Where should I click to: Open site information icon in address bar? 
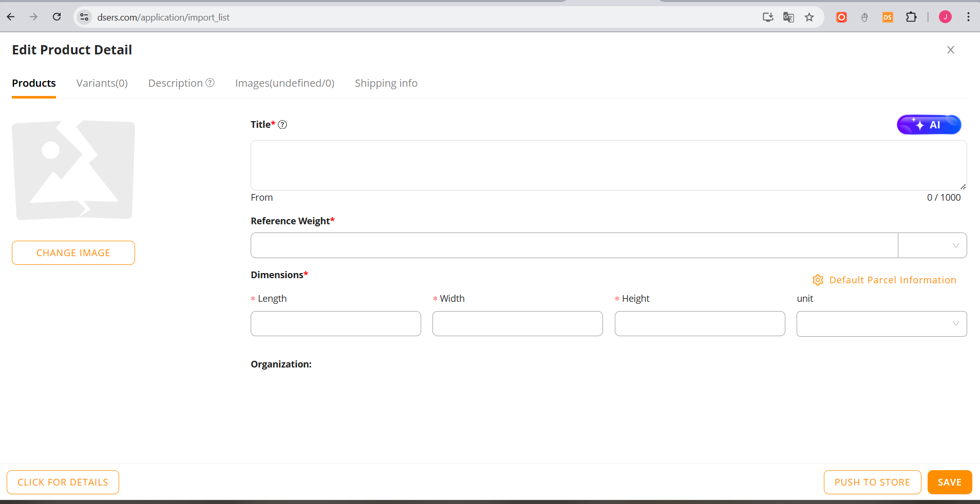(x=84, y=17)
